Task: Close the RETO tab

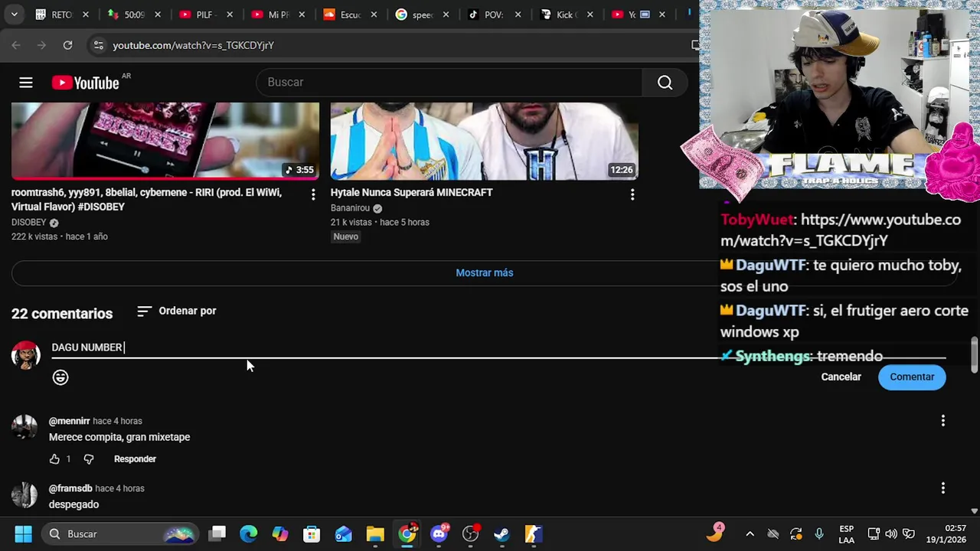Action: pyautogui.click(x=85, y=15)
